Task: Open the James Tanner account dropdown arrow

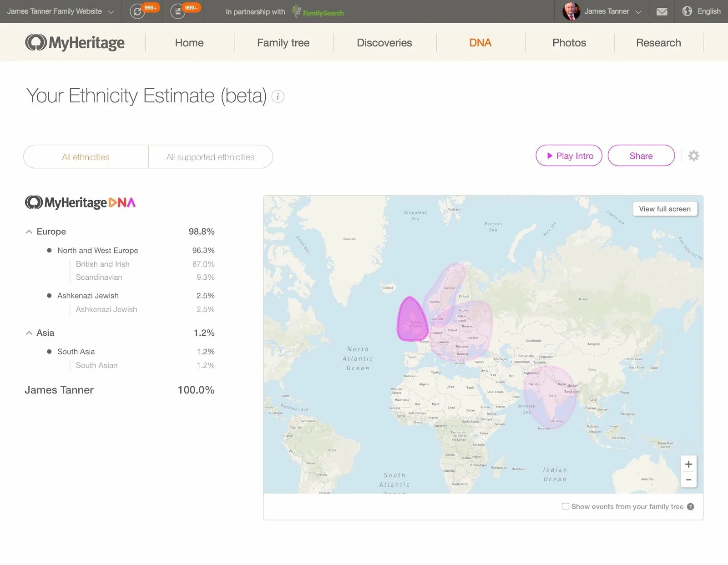Action: [x=638, y=12]
